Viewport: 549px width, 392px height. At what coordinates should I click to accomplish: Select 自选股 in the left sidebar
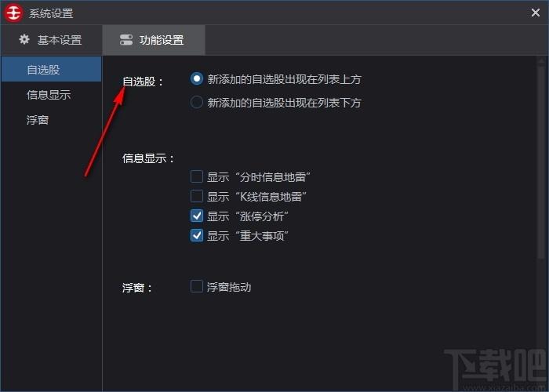(x=51, y=69)
